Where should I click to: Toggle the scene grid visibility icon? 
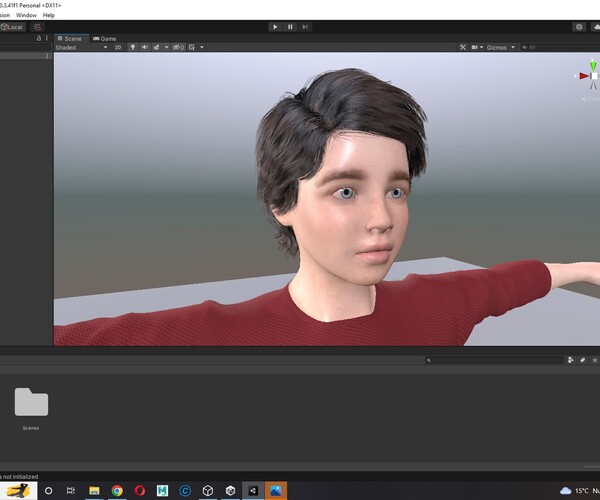point(192,47)
